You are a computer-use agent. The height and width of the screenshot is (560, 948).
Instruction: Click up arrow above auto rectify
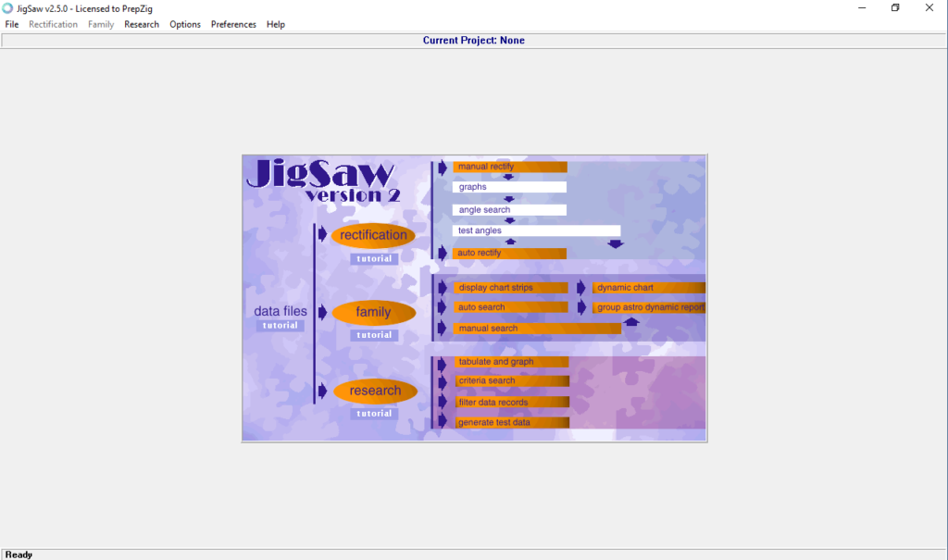(511, 242)
